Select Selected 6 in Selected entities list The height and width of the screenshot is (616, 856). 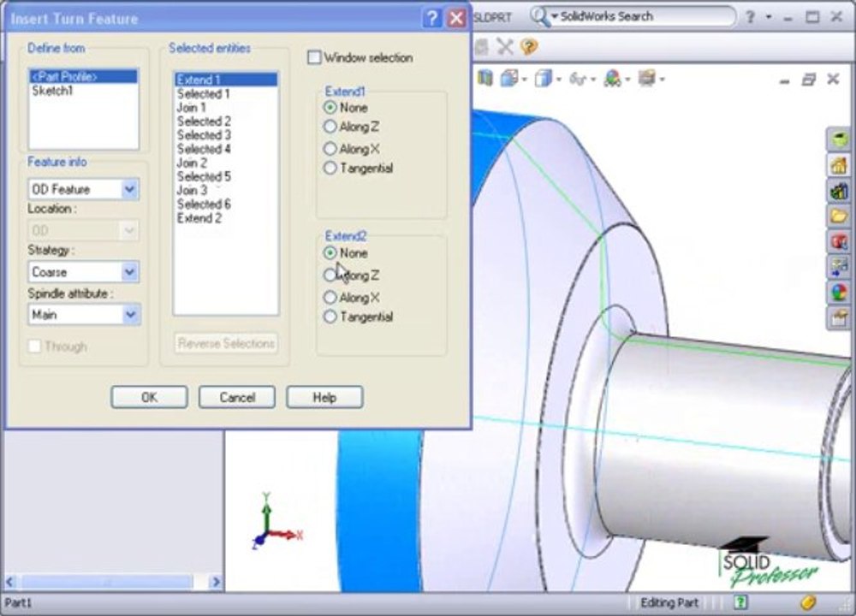[x=226, y=204]
